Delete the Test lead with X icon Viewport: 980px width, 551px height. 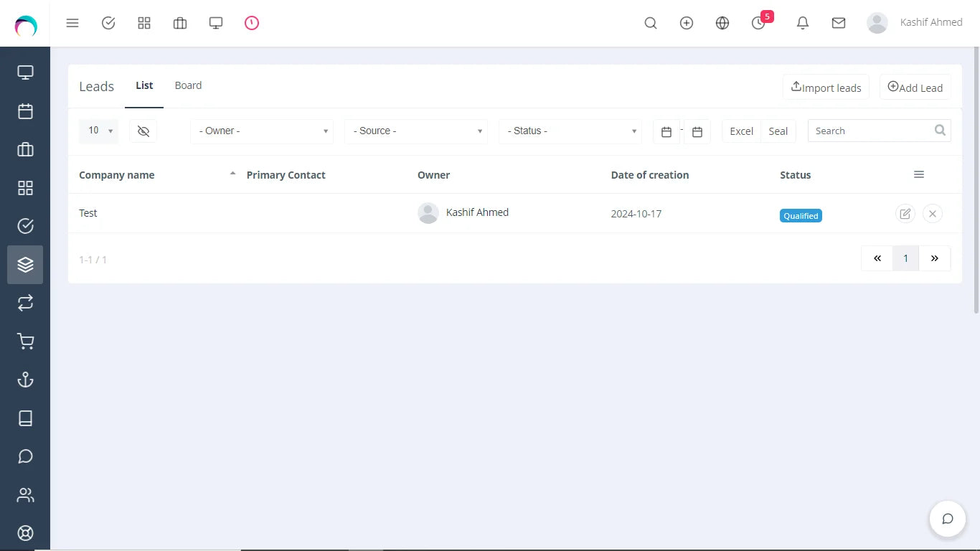tap(933, 214)
